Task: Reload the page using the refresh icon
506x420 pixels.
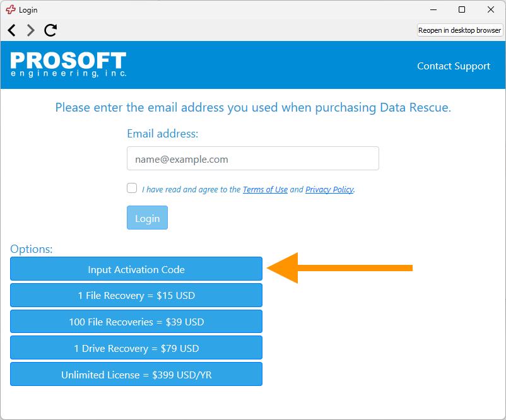Action: coord(50,30)
